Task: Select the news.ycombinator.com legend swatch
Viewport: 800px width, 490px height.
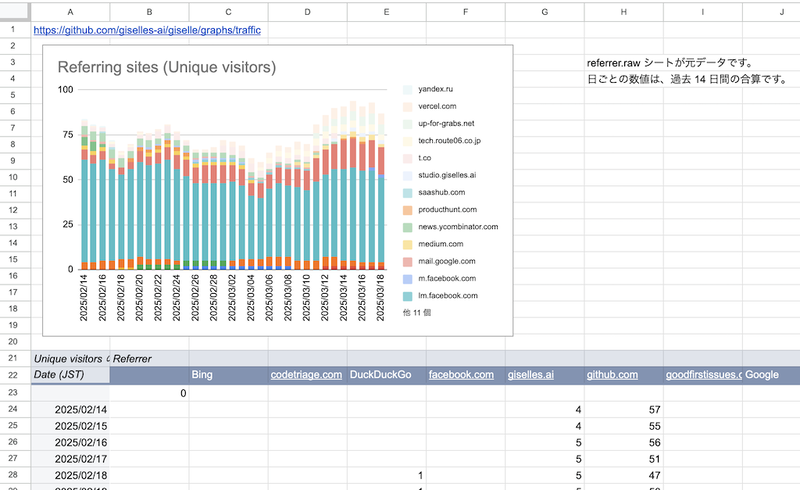Action: [408, 227]
